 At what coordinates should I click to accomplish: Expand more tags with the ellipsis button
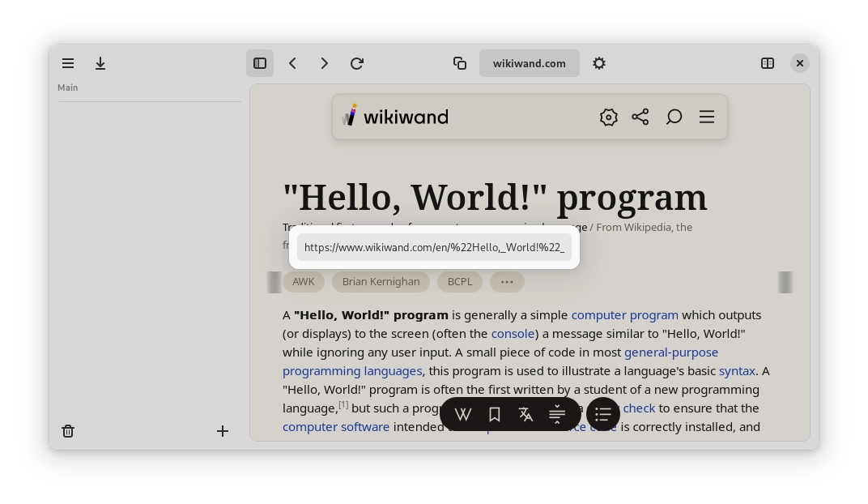(x=507, y=282)
